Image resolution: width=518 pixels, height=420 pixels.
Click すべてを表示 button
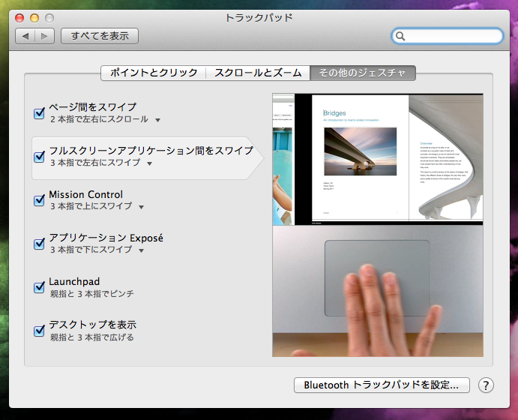100,36
